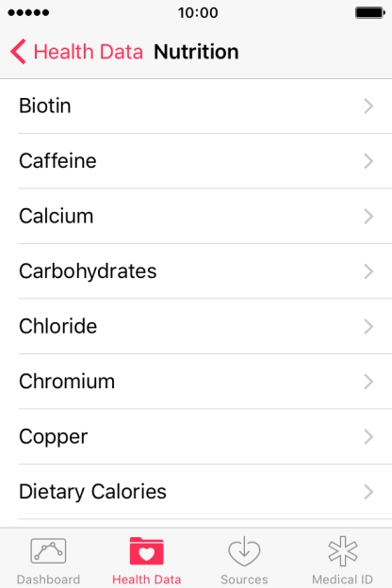The height and width of the screenshot is (588, 392).
Task: Open the Medical ID asterisk icon
Action: pos(342,551)
